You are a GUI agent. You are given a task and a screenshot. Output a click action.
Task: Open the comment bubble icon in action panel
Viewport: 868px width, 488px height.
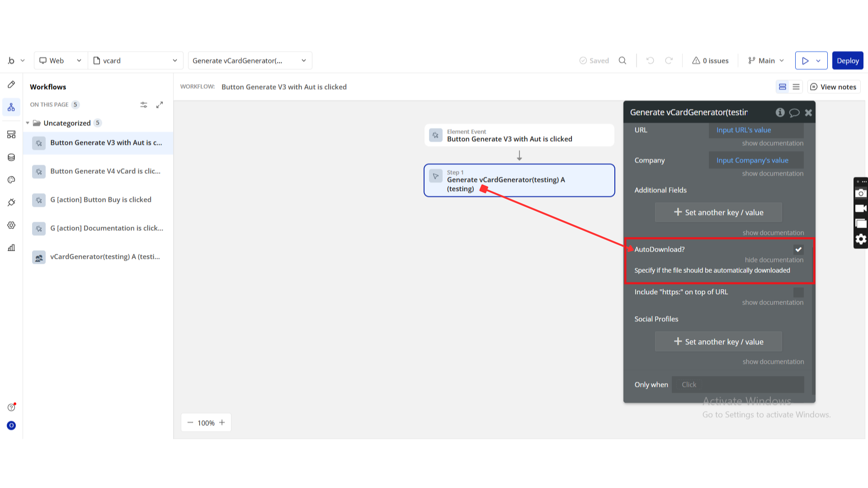(794, 113)
